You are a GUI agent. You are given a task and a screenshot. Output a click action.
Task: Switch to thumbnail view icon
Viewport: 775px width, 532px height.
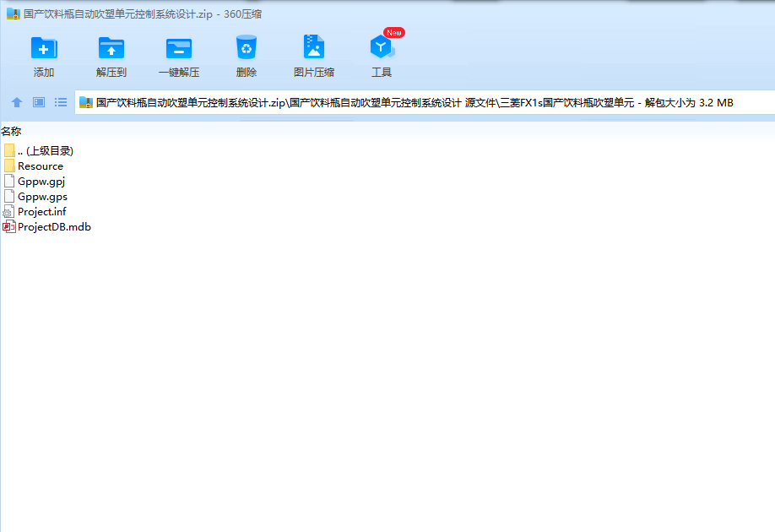(x=39, y=102)
